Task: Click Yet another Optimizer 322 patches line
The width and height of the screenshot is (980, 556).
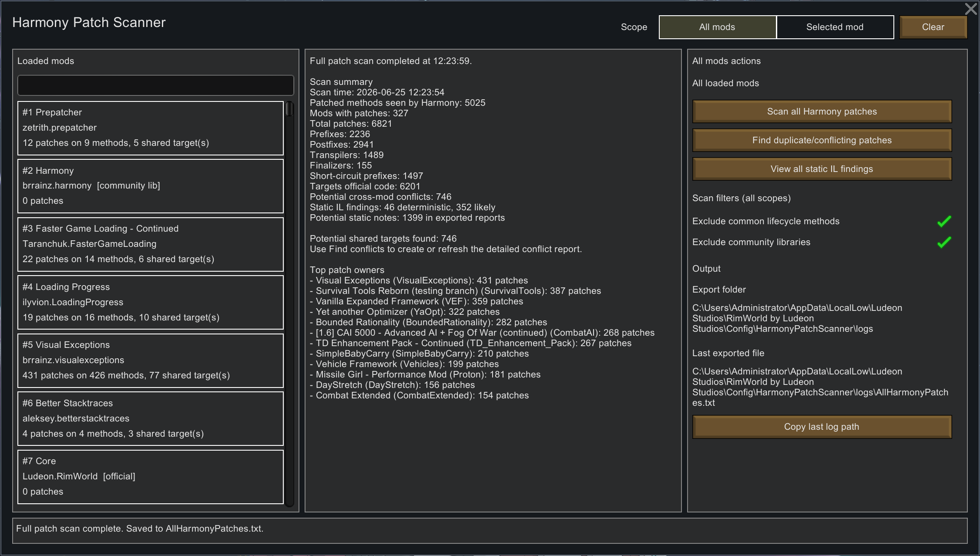Action: [405, 312]
